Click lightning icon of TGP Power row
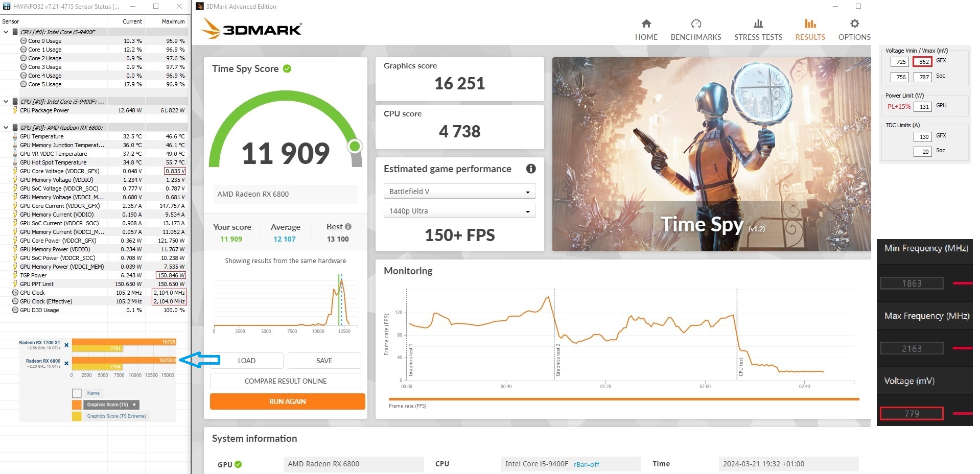 point(15,275)
